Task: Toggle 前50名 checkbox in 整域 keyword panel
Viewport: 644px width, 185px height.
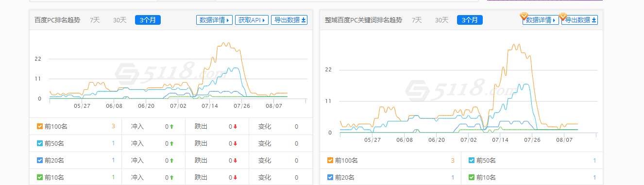Action: tap(472, 160)
